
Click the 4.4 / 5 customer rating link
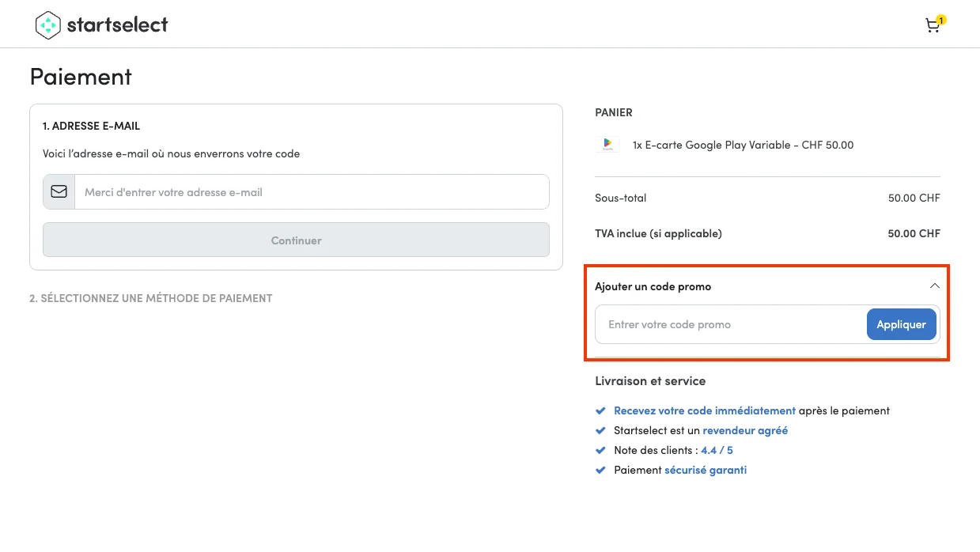pos(717,450)
